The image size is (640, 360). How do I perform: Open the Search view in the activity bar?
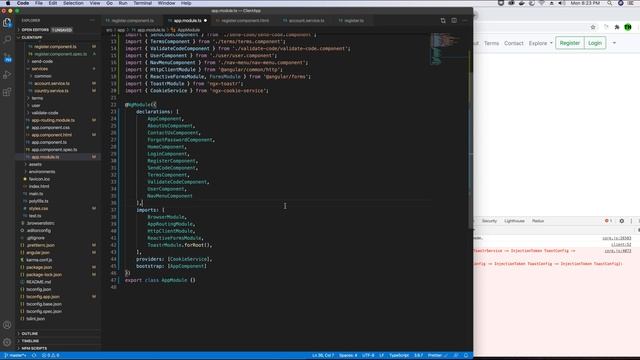click(x=7, y=40)
